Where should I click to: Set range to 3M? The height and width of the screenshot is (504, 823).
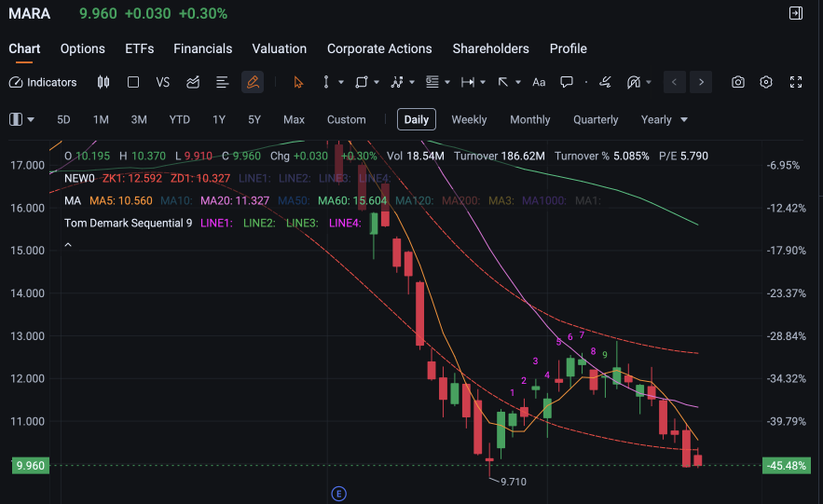click(x=139, y=119)
